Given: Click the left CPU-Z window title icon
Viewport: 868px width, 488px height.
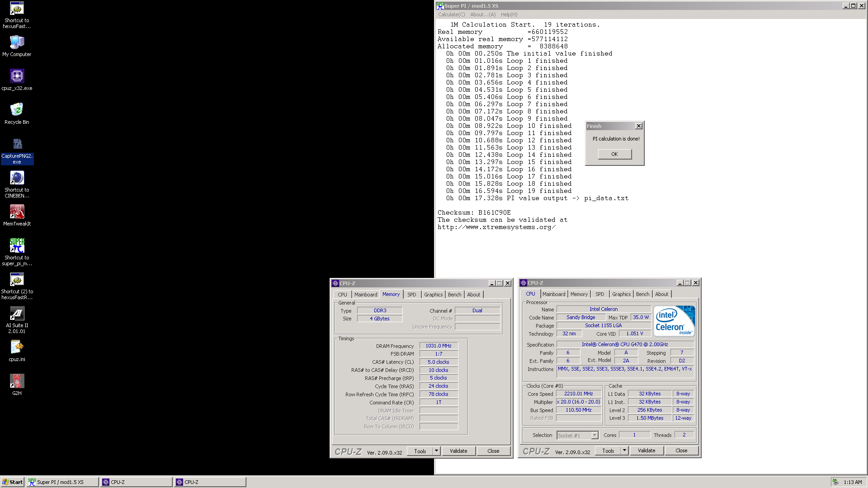Looking at the screenshot, I should pyautogui.click(x=335, y=283).
